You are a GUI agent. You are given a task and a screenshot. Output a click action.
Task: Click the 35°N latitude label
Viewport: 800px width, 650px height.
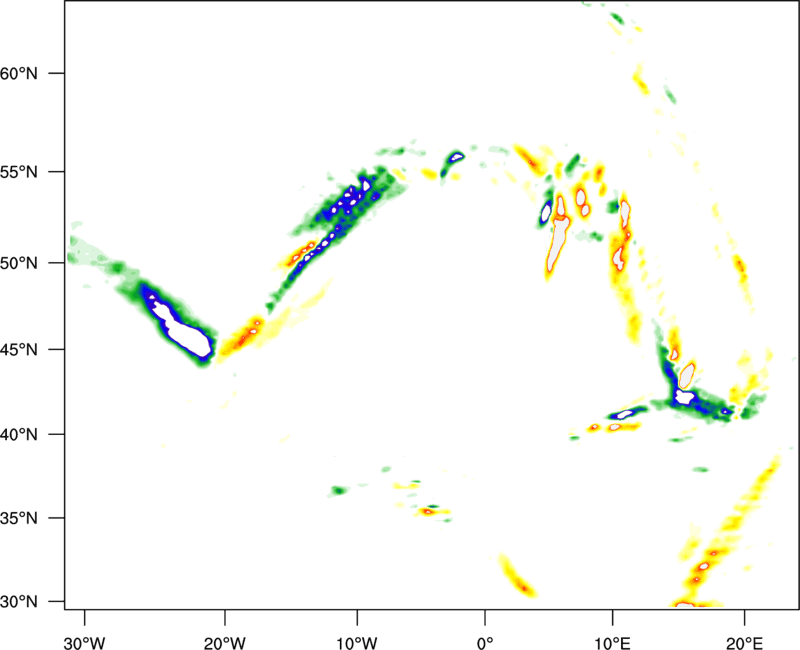point(19,518)
